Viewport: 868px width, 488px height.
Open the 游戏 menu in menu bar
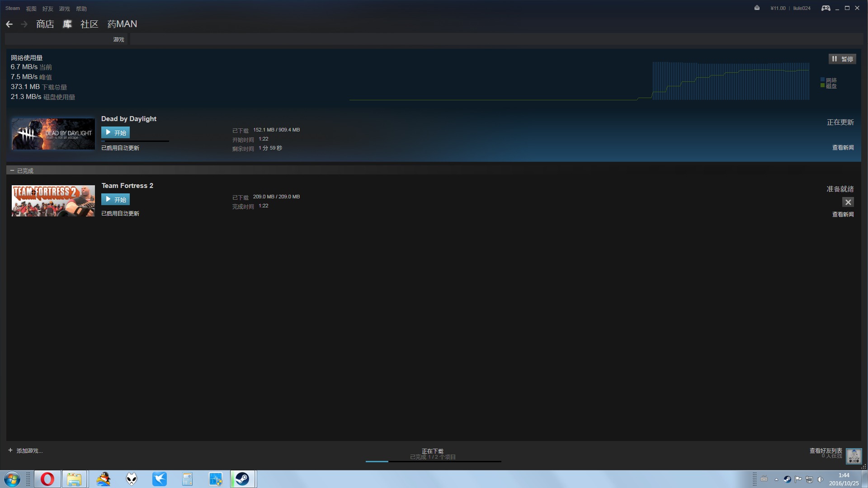(64, 9)
